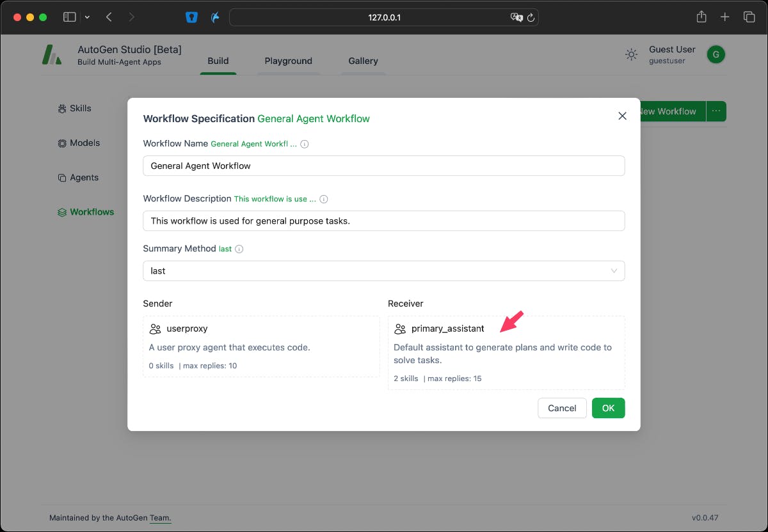Click the Workflow Name info icon
Screen dimensions: 768x532
pyautogui.click(x=305, y=144)
